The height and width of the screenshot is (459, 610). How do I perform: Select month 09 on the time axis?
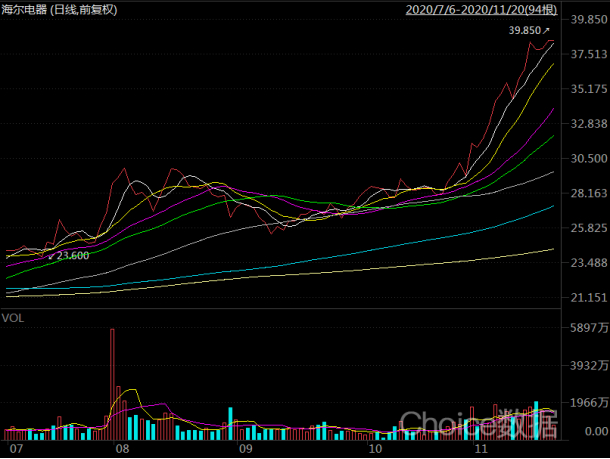click(245, 449)
